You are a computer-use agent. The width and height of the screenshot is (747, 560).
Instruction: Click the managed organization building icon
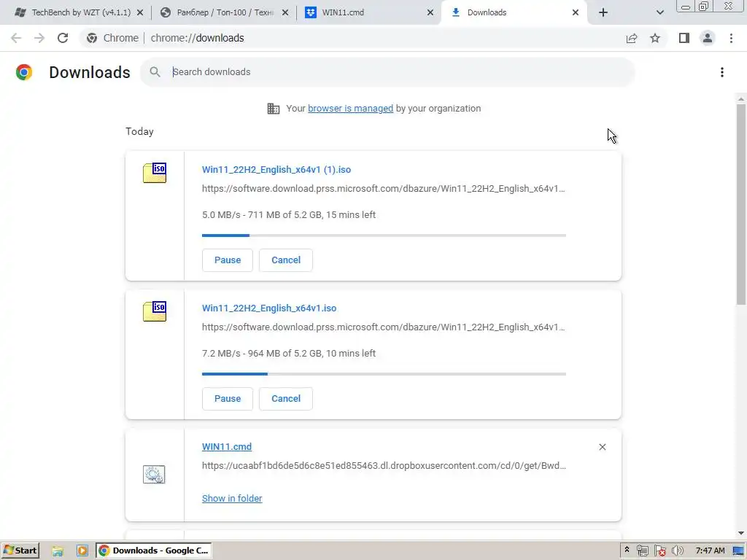click(274, 109)
